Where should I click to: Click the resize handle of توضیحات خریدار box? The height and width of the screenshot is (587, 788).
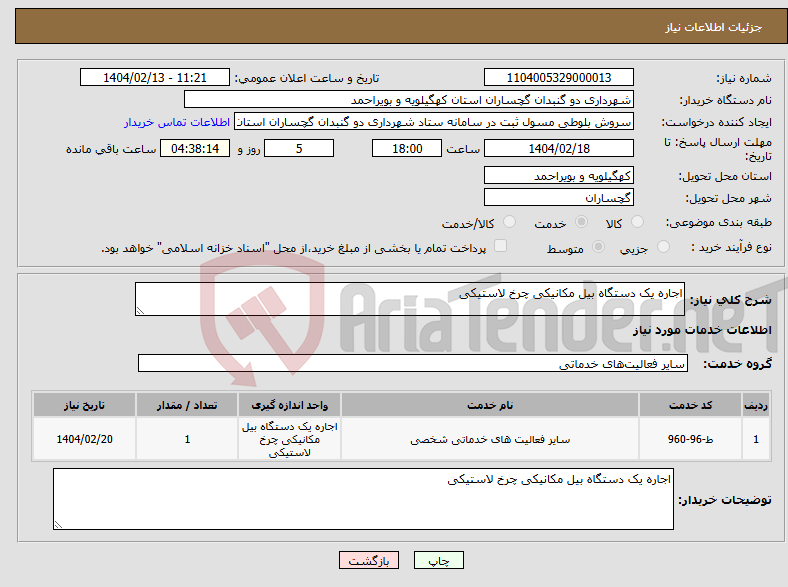click(58, 525)
